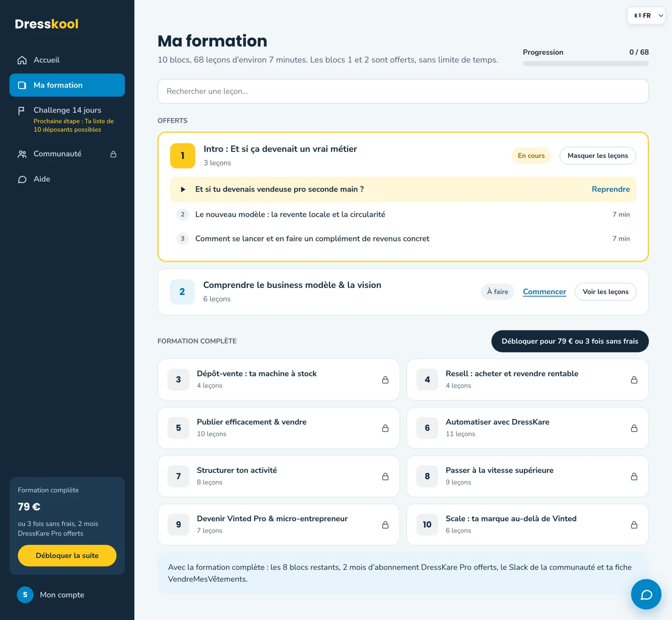Click the Intro : Et si ça devenait un vrai métier title
Screen dimensions: 672x620
pos(280,149)
